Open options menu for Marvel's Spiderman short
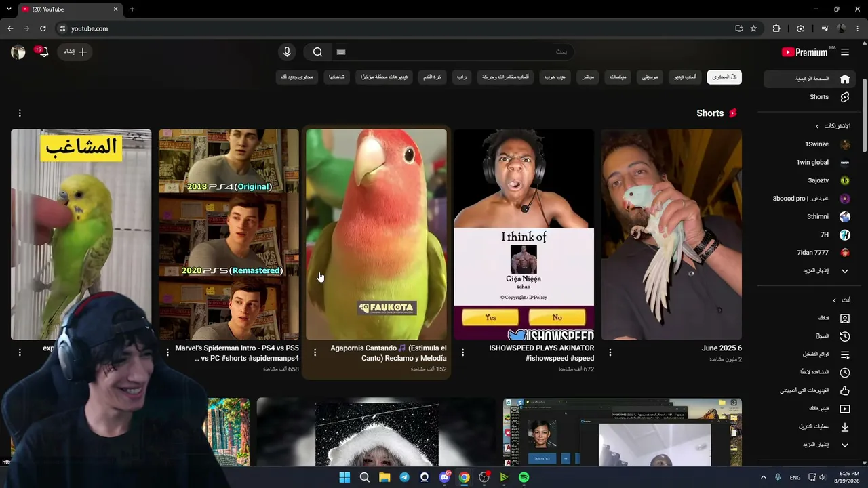 pyautogui.click(x=167, y=352)
